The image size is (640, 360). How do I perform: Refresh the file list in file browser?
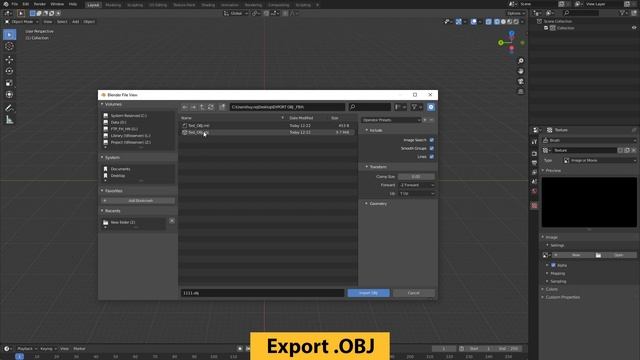coord(211,107)
